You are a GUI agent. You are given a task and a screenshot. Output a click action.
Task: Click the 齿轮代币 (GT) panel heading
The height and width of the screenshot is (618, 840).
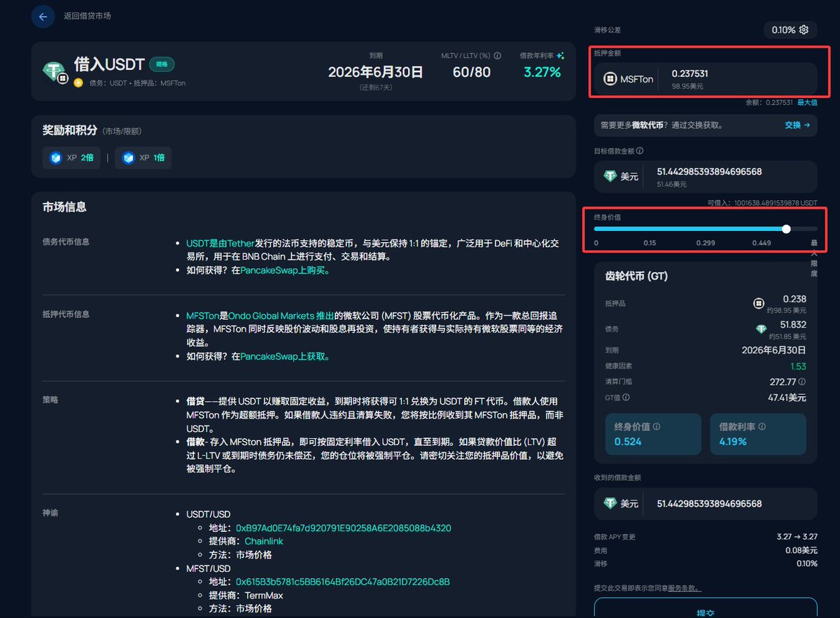pyautogui.click(x=636, y=276)
